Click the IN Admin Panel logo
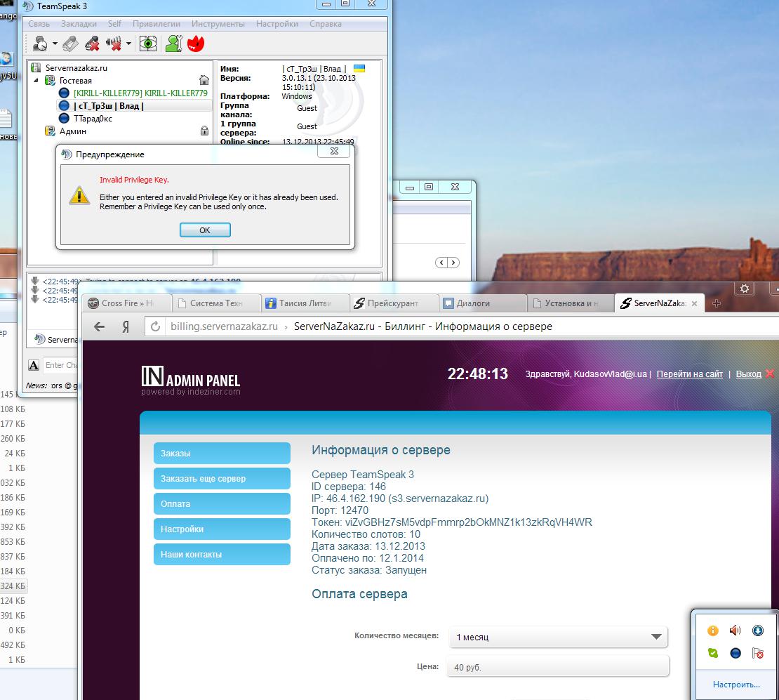This screenshot has height=700, width=779. click(x=191, y=381)
